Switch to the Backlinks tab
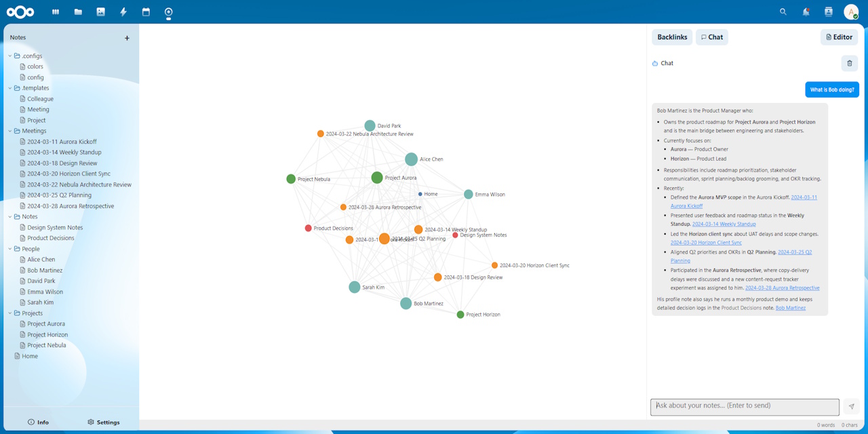This screenshot has height=434, width=868. pyautogui.click(x=672, y=37)
